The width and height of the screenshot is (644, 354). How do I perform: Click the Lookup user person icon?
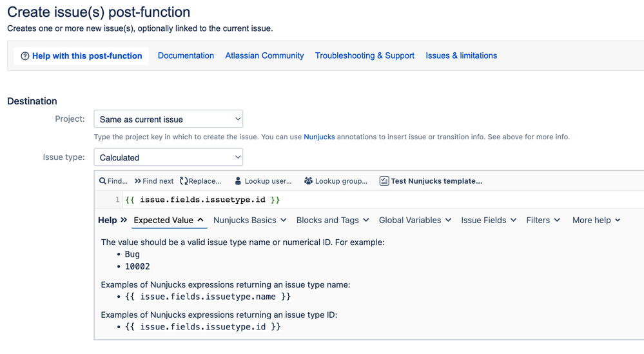click(x=238, y=181)
